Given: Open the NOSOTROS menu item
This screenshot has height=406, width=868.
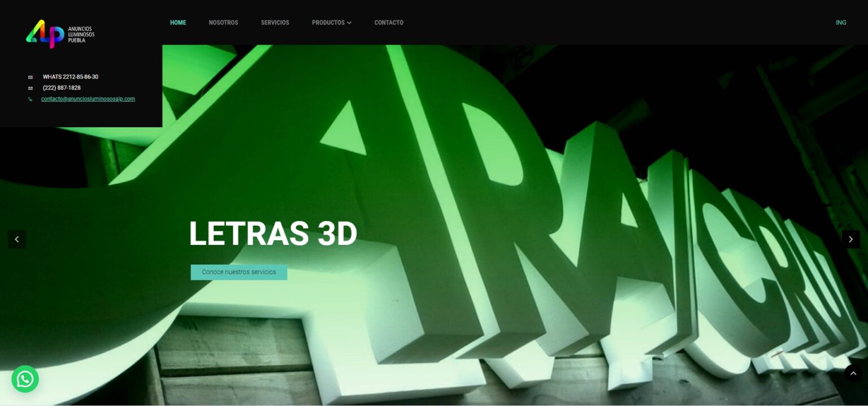Looking at the screenshot, I should point(223,23).
